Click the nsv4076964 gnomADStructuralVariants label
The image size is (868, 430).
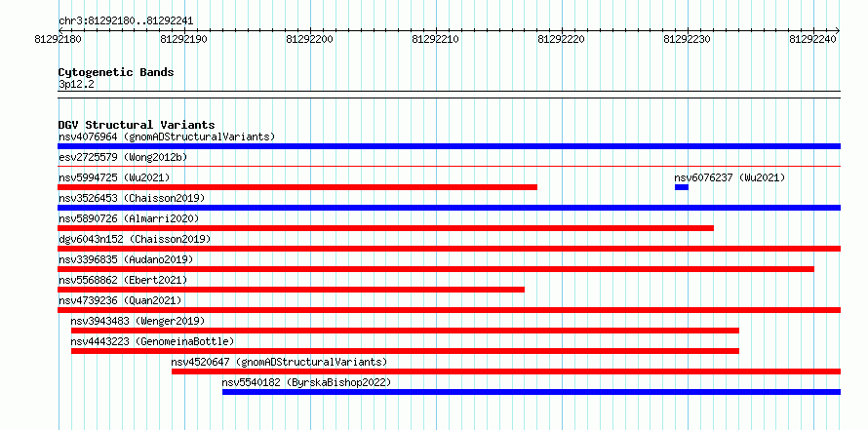click(x=167, y=137)
